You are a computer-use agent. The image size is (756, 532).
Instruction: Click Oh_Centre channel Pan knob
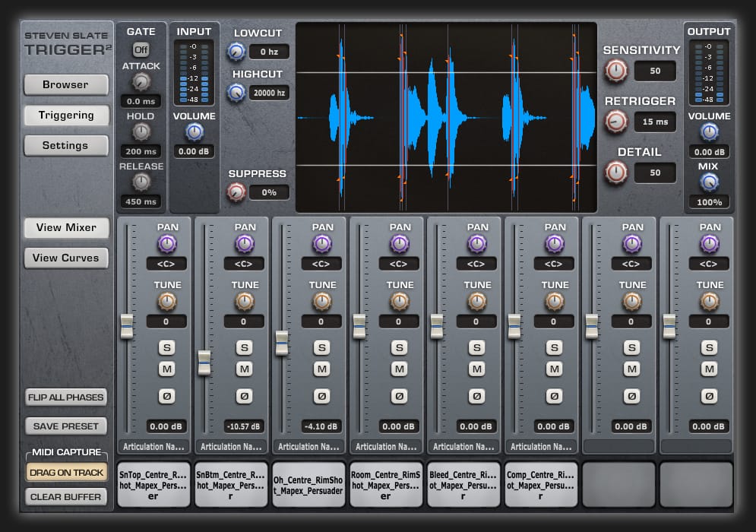[x=322, y=244]
